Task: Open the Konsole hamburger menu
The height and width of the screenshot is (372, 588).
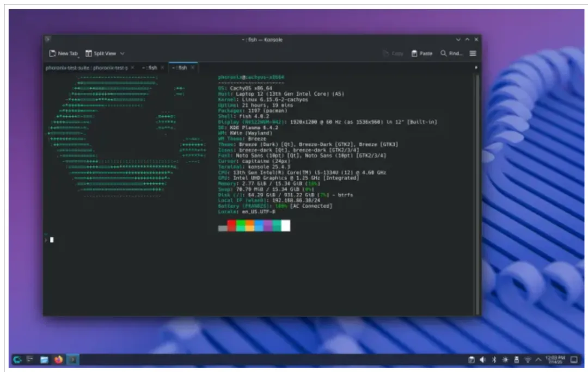Action: [473, 54]
